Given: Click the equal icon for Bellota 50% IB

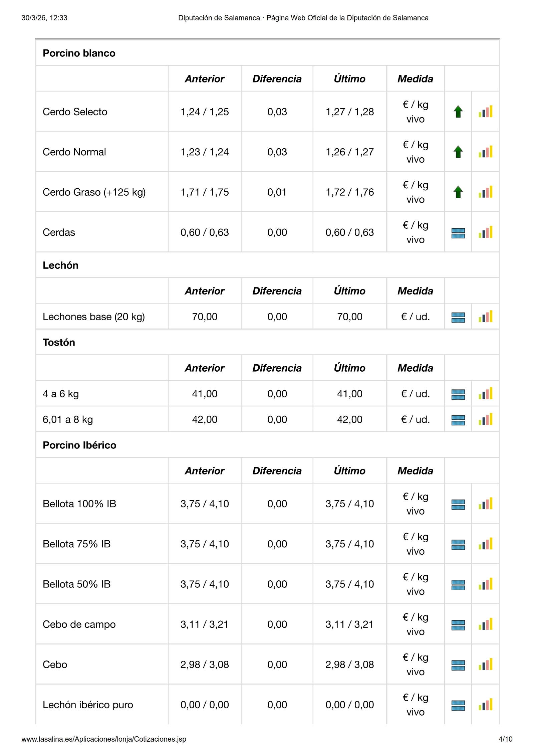Looking at the screenshot, I should tap(458, 585).
